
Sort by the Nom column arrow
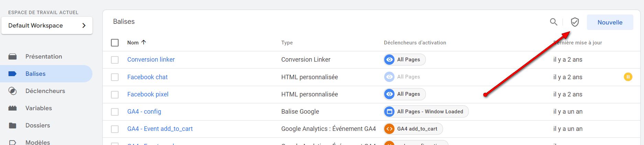[144, 42]
